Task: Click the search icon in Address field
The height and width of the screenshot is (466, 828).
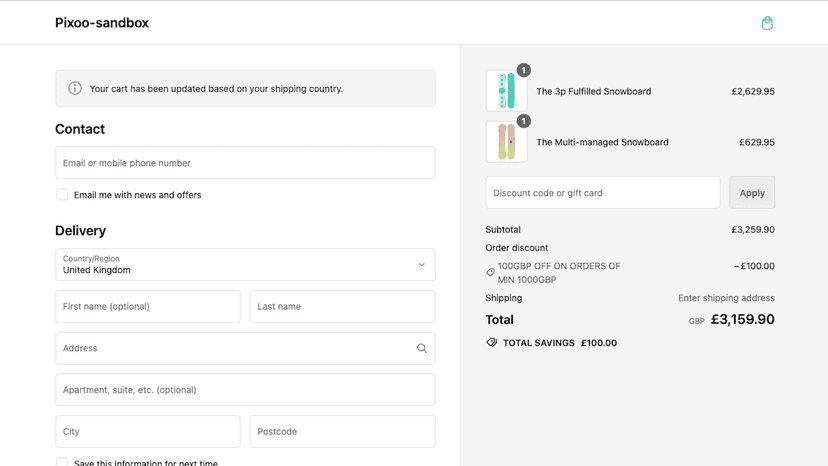Action: coord(421,348)
